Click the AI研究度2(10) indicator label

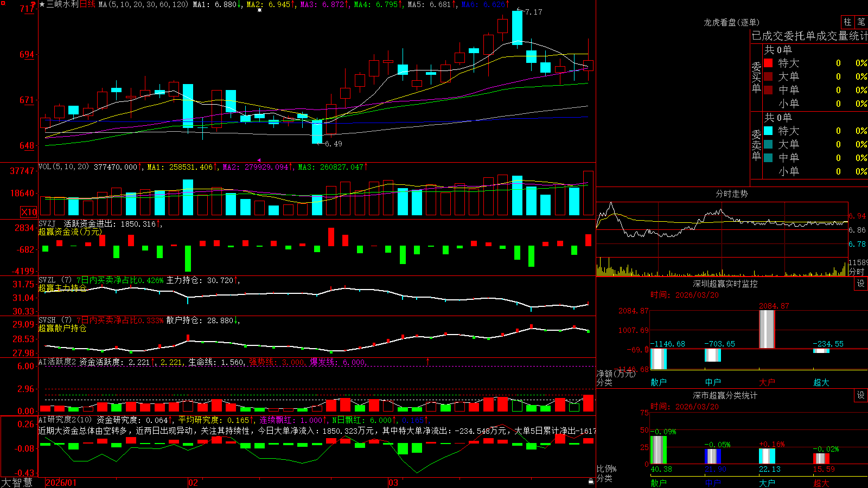click(x=65, y=420)
